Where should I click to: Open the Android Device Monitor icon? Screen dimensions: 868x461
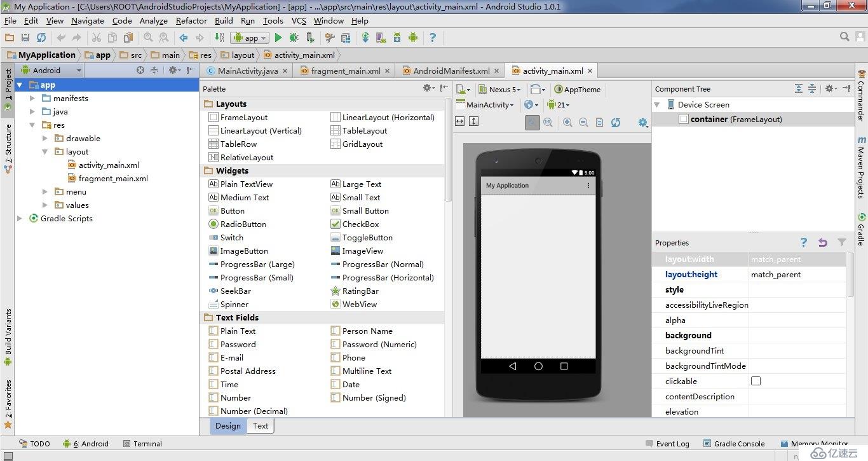click(x=413, y=38)
